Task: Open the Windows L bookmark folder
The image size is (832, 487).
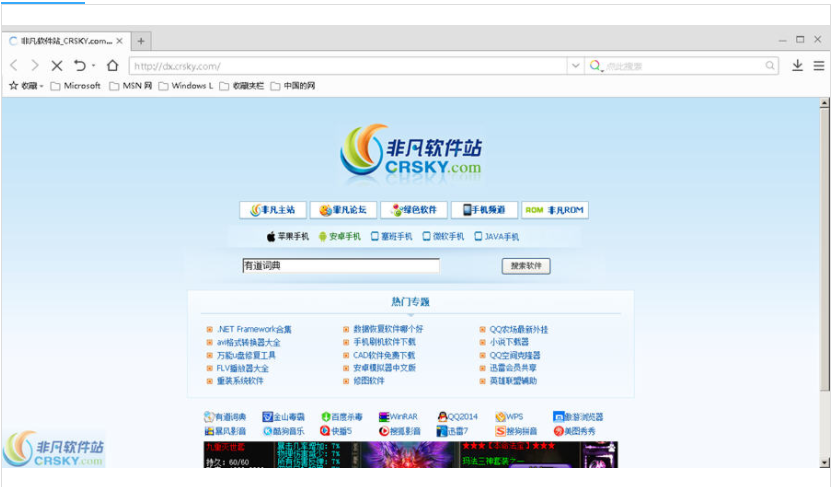Action: tap(186, 85)
